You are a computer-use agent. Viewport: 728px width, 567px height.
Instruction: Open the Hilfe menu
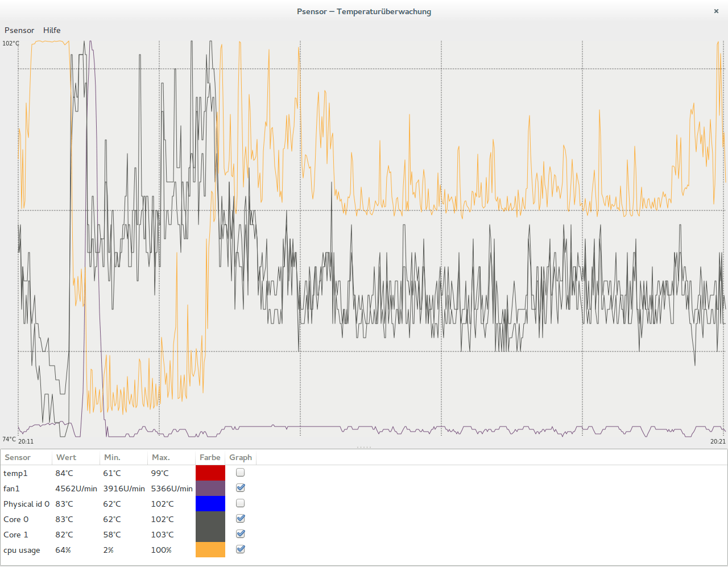pyautogui.click(x=52, y=30)
